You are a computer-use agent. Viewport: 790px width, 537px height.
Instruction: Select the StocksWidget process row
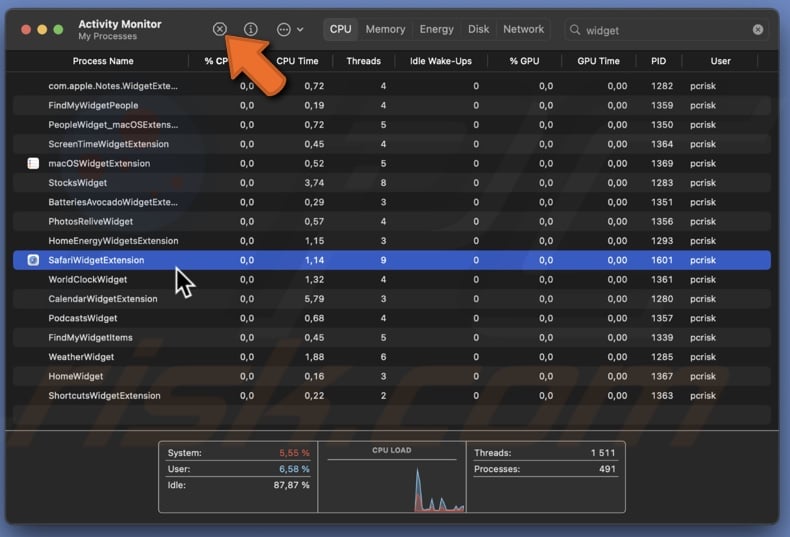[x=78, y=183]
